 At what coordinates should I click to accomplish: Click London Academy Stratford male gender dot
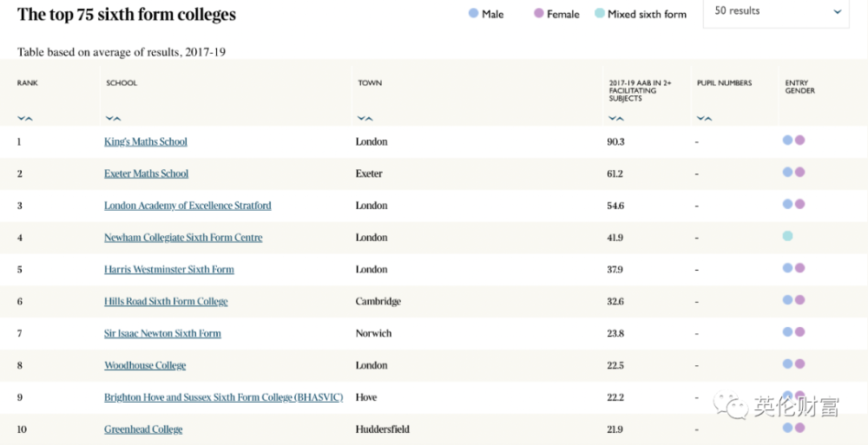(787, 204)
